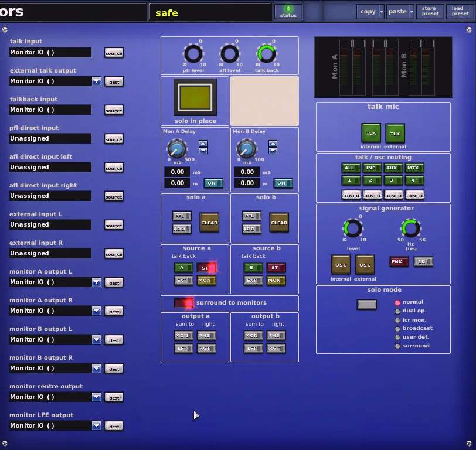Click the talk back level knob
The width and height of the screenshot is (476, 450).
267,54
